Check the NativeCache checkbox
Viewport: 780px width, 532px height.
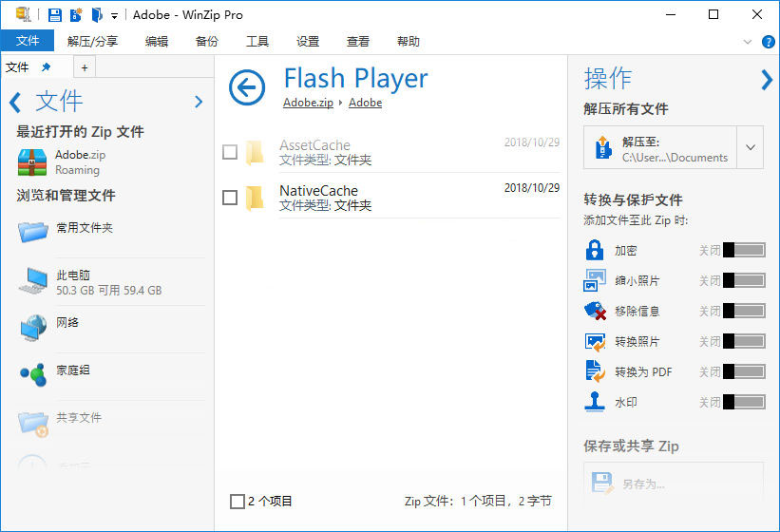point(230,198)
